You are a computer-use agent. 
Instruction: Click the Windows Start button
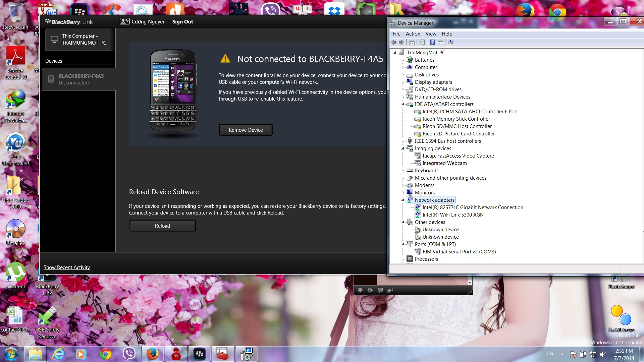[10, 354]
